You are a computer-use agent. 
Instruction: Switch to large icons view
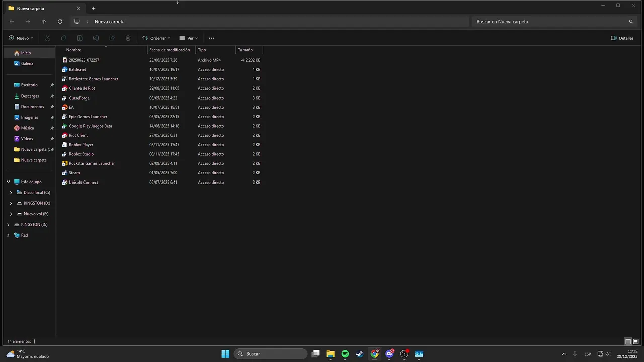[x=636, y=342]
